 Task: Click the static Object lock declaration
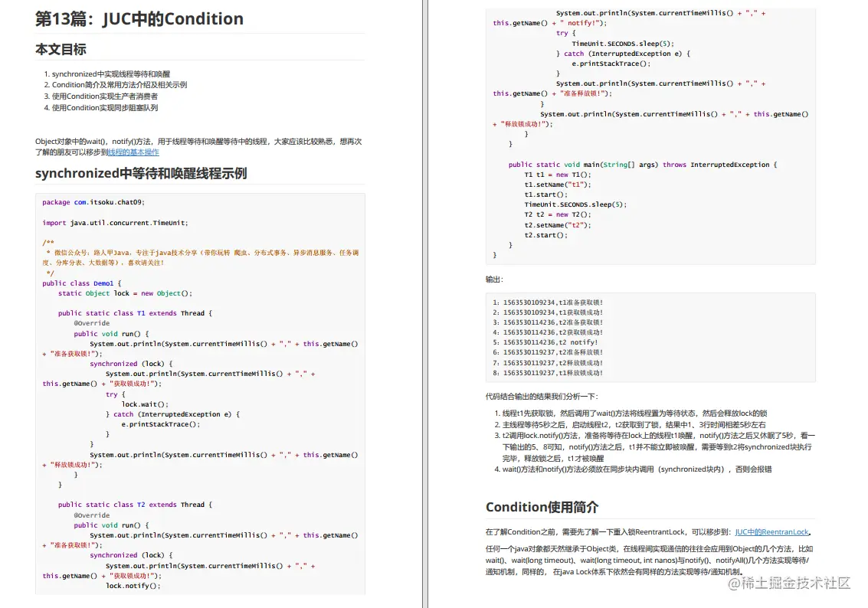pos(125,293)
